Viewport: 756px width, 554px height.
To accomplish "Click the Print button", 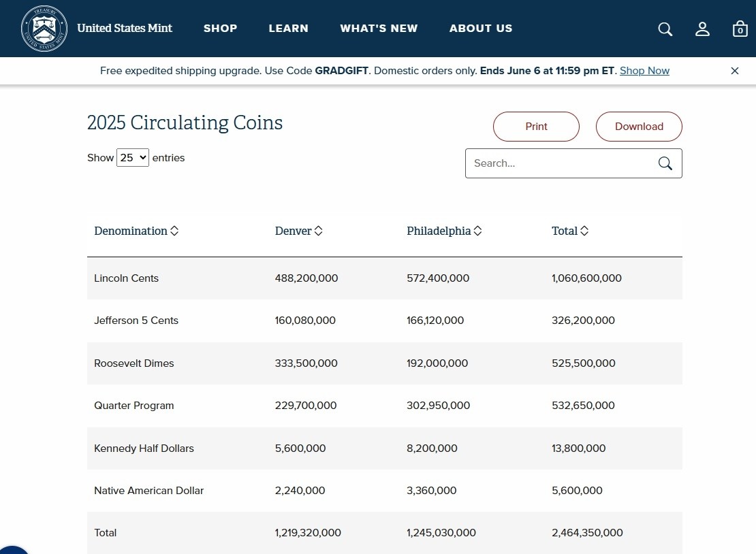I will point(536,127).
